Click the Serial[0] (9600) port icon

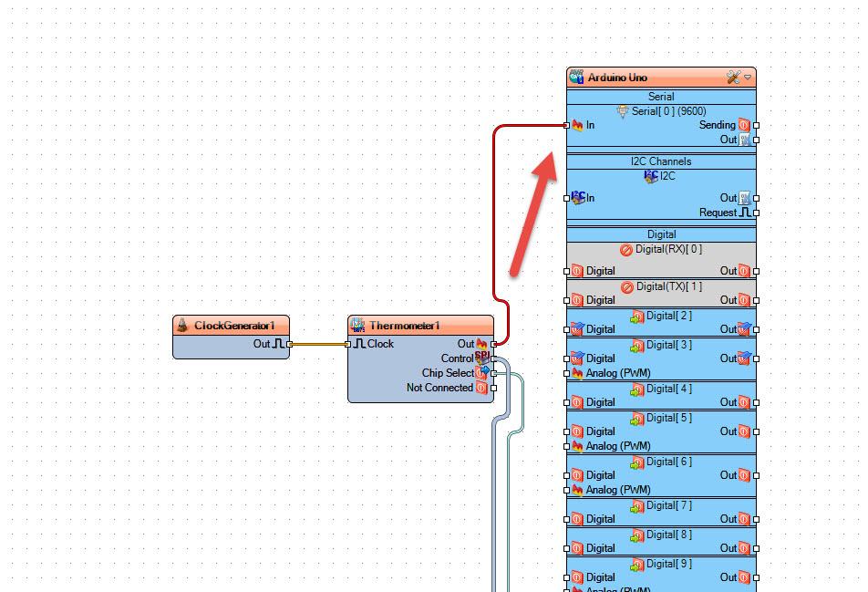[623, 111]
